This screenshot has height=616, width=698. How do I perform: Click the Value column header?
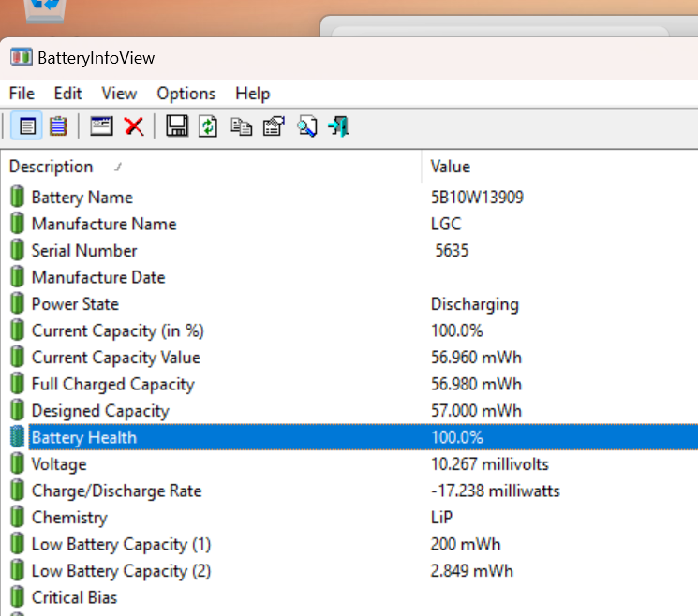click(x=451, y=167)
